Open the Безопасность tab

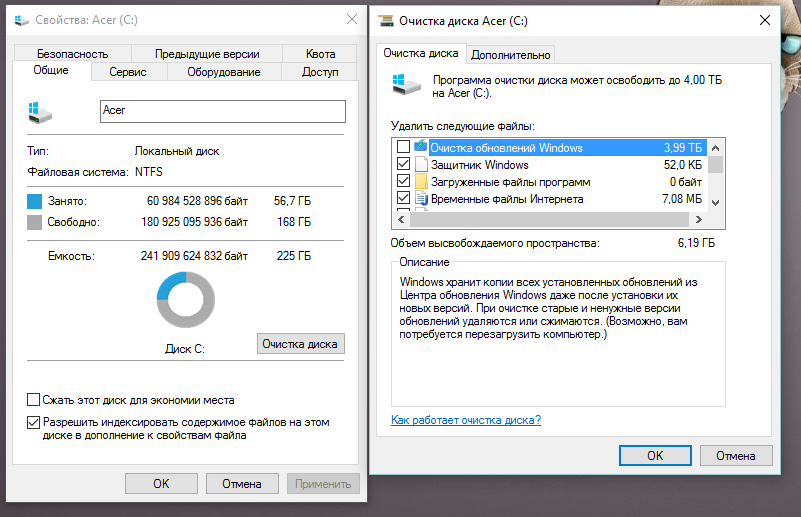(71, 54)
